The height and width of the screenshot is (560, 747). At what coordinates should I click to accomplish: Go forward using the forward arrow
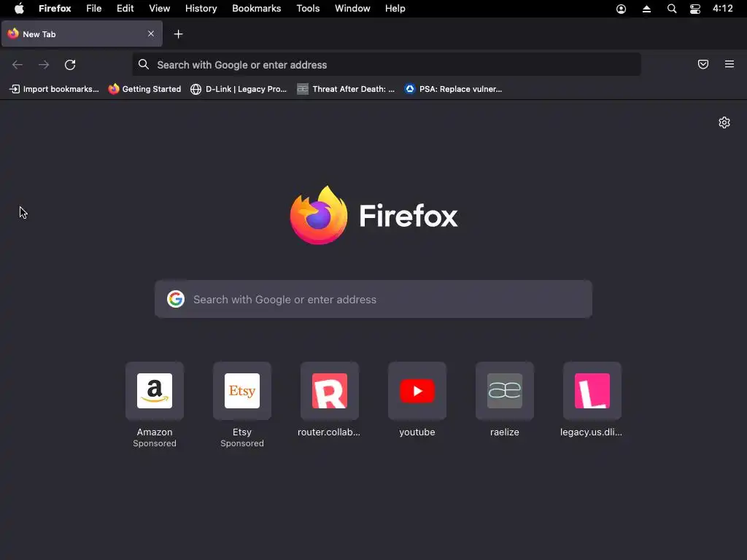point(44,65)
